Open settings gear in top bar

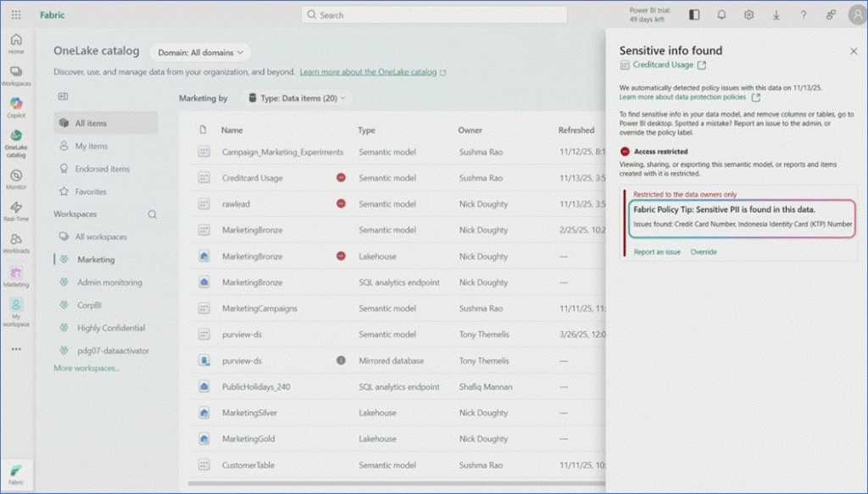[748, 14]
